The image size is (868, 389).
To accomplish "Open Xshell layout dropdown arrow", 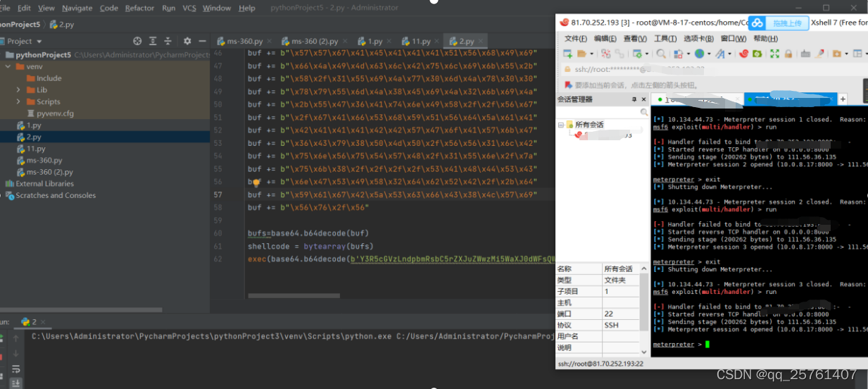I will pyautogui.click(x=865, y=54).
